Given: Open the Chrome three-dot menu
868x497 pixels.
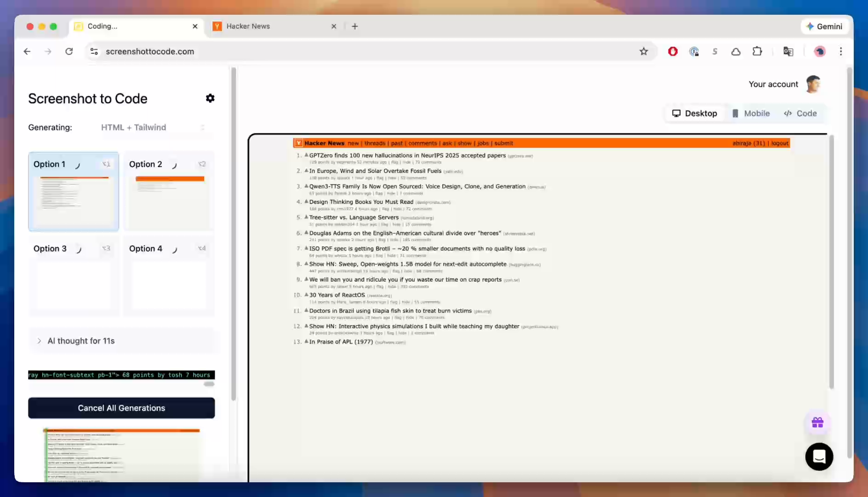Looking at the screenshot, I should [841, 52].
